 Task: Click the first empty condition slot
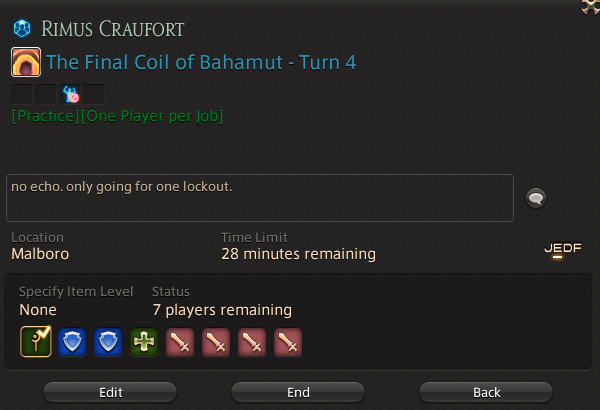22,94
